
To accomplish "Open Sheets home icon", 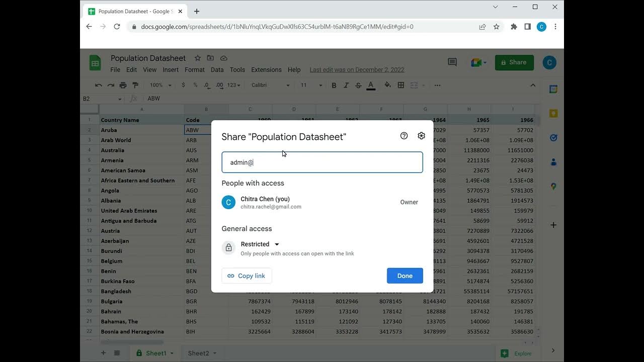I will click(95, 63).
